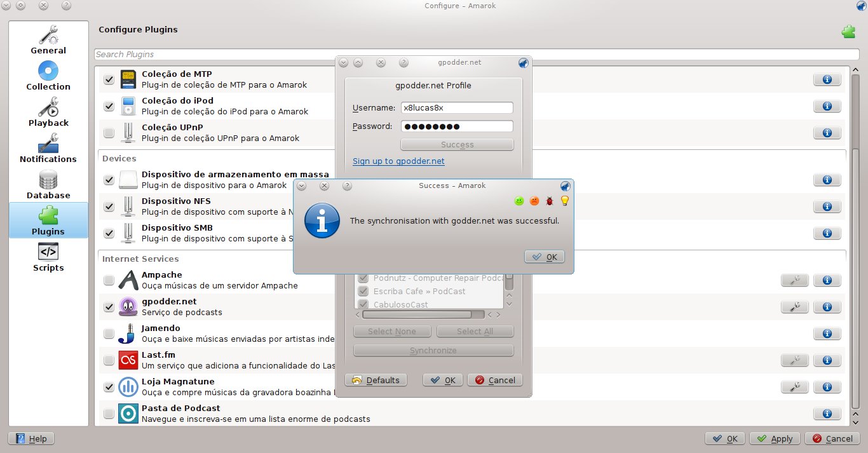Image resolution: width=868 pixels, height=453 pixels.
Task: Click Apply in the Configure window
Action: coord(775,438)
